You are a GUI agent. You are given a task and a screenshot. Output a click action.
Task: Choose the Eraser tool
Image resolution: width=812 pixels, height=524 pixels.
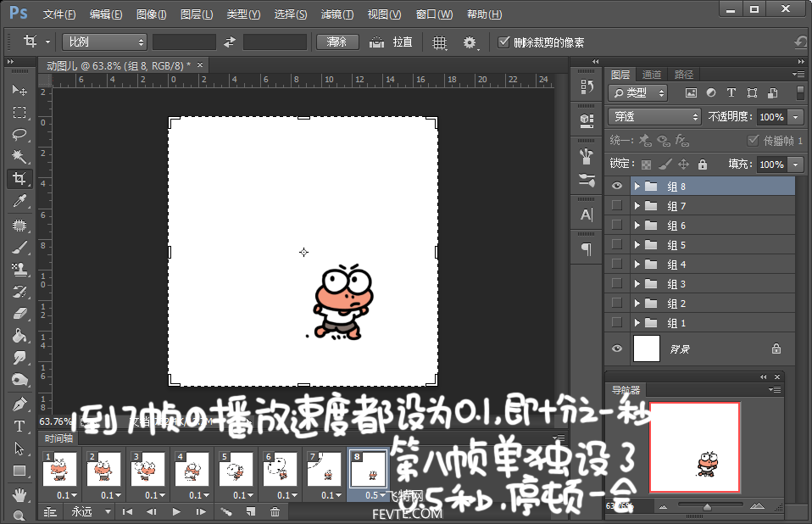point(19,313)
